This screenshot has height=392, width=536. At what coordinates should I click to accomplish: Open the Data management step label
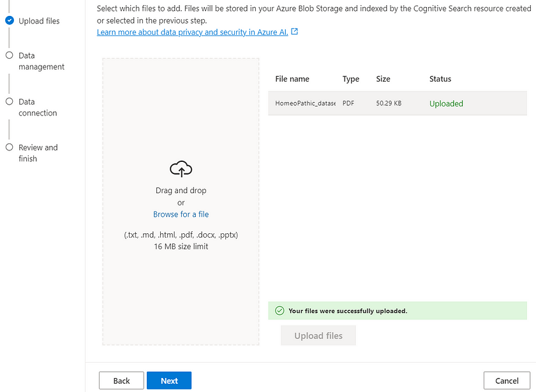click(x=41, y=61)
